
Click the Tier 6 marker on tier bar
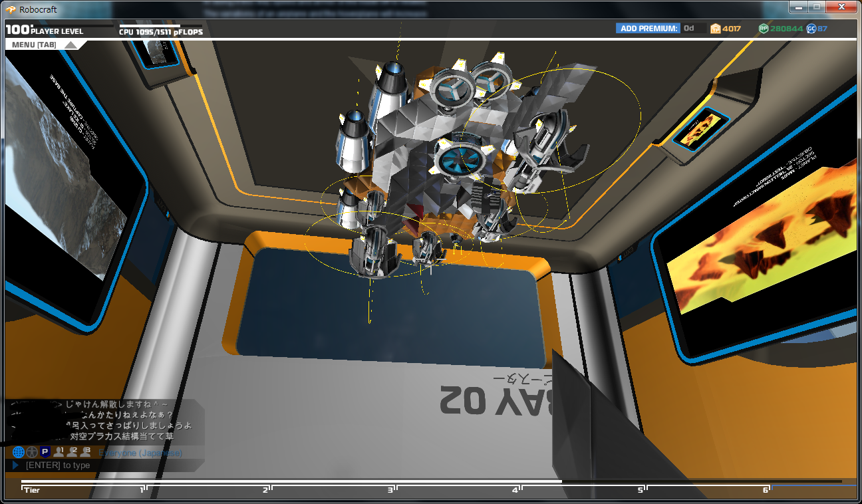point(766,490)
